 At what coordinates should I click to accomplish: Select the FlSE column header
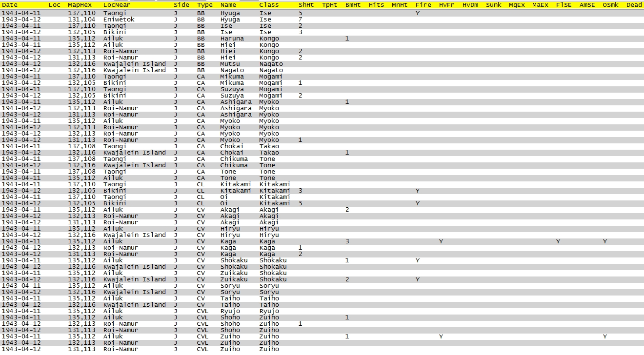[x=564, y=5]
